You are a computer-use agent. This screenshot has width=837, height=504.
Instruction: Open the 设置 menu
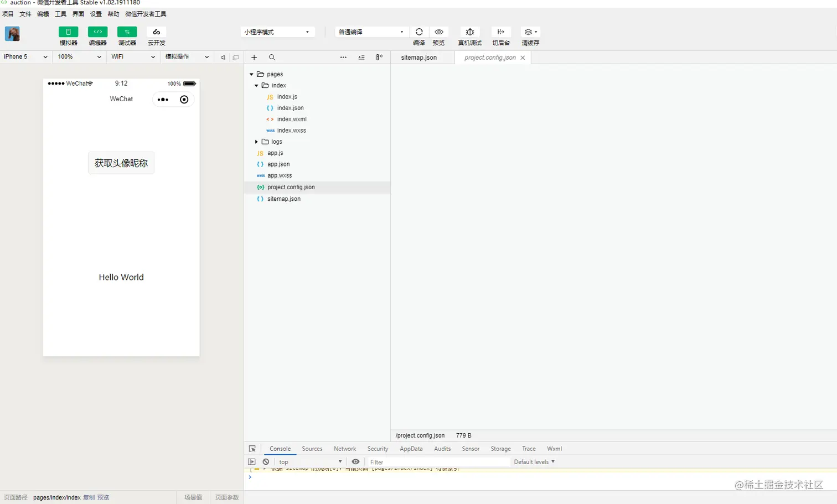96,14
